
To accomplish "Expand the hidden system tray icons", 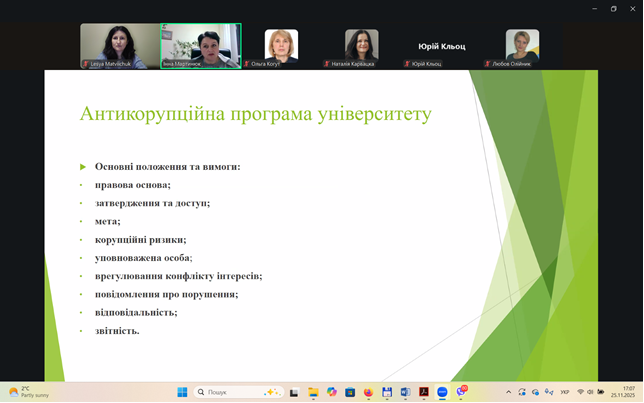I will [509, 392].
